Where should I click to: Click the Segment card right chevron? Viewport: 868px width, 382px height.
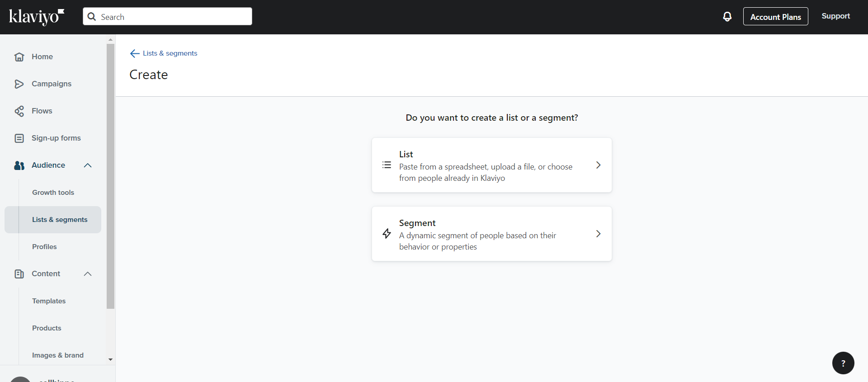pyautogui.click(x=598, y=234)
